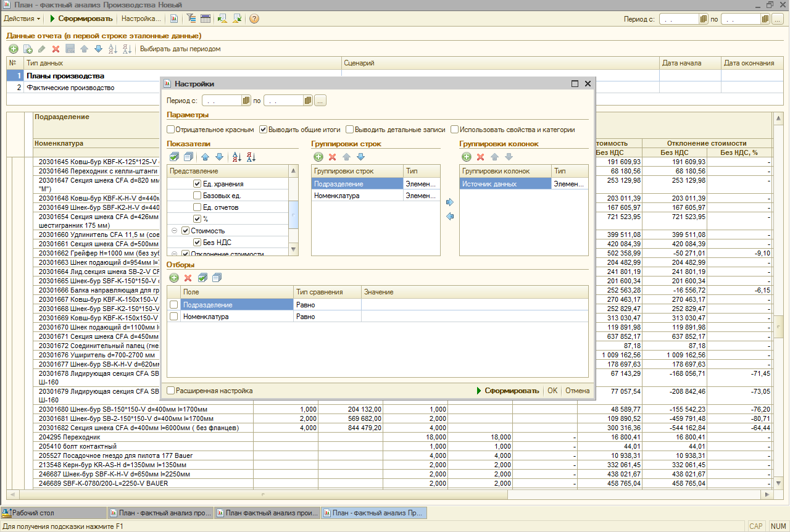Move grouping right to columns with arrow
790x532 pixels.
pos(450,202)
